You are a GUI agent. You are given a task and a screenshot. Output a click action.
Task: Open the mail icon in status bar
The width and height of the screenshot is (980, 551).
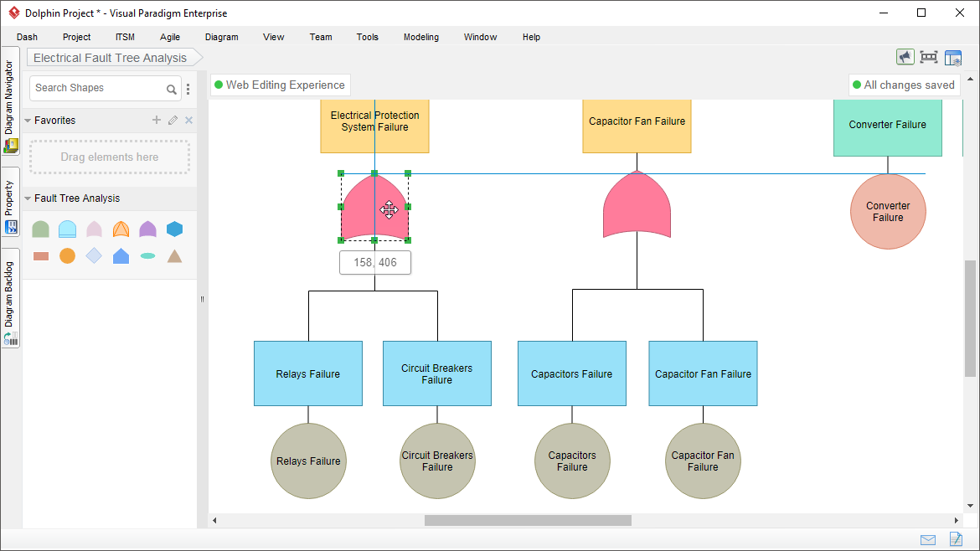pos(928,540)
